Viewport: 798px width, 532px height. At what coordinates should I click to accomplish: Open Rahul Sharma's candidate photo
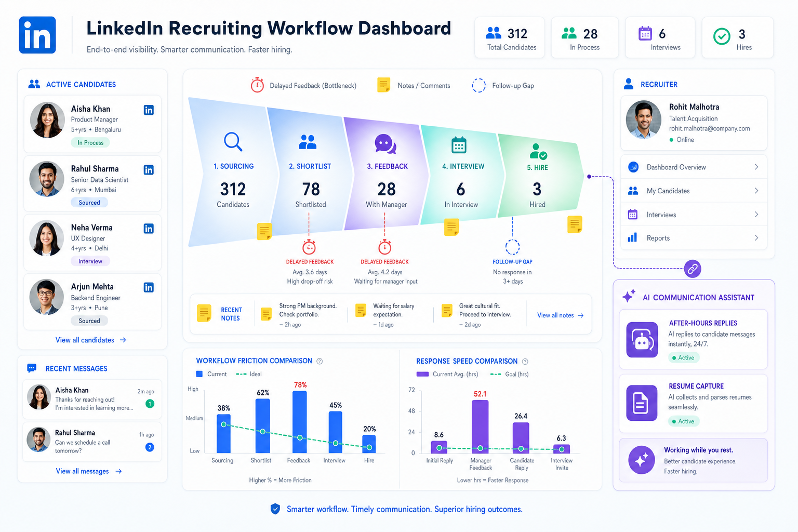point(47,179)
